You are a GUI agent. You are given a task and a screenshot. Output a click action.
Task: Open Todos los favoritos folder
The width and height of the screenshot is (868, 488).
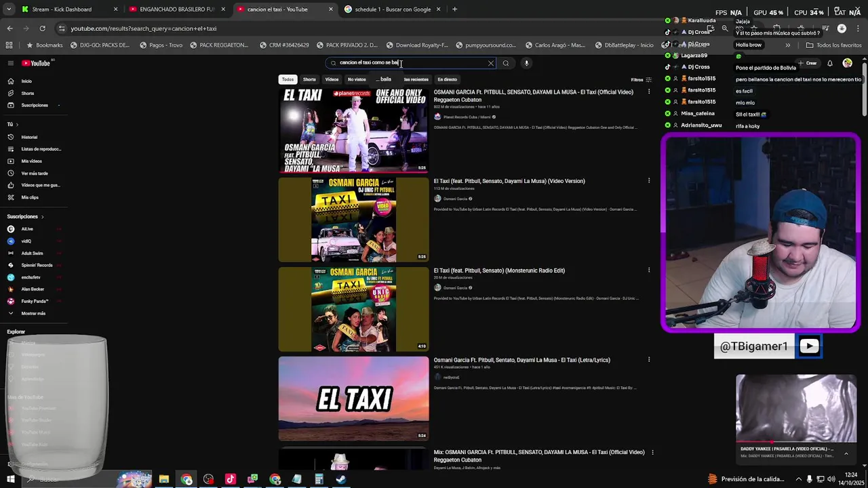(833, 45)
